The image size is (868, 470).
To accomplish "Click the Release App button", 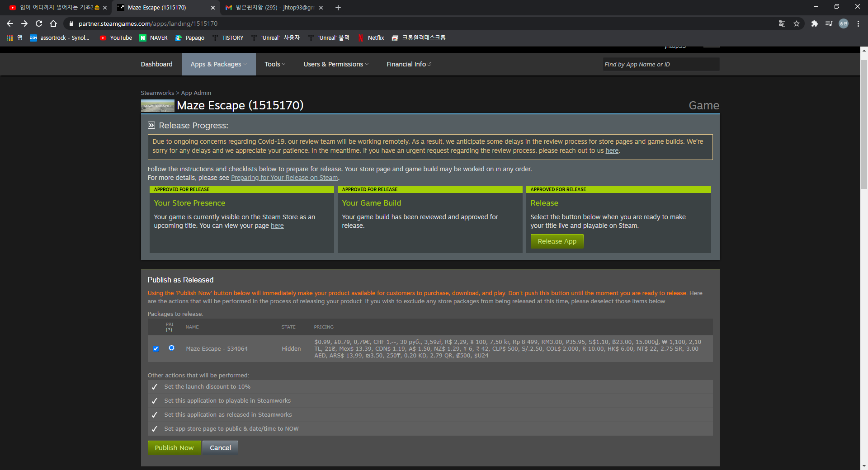I will coord(557,241).
